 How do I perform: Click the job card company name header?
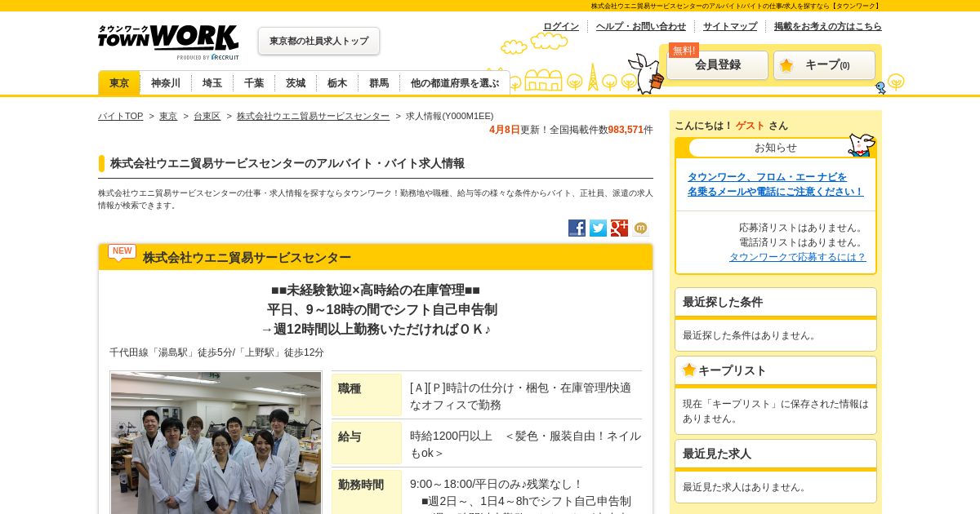point(247,258)
